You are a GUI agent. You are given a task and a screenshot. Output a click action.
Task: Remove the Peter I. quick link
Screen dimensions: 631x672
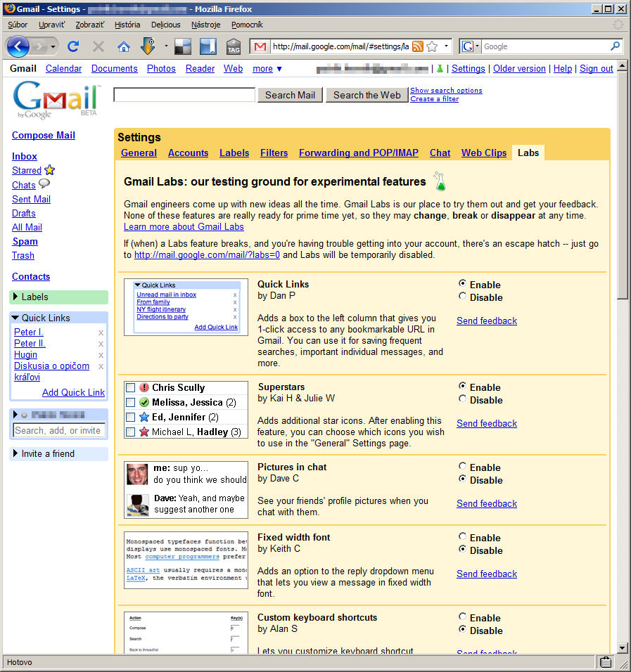[x=101, y=332]
